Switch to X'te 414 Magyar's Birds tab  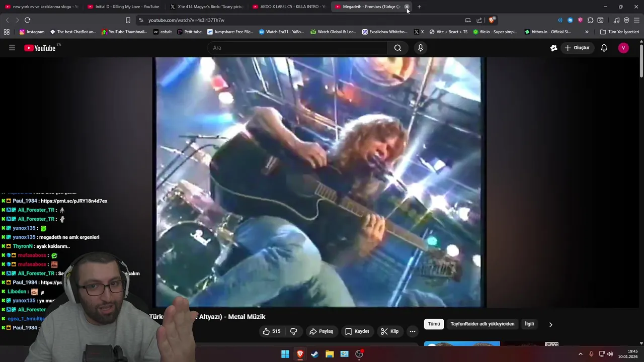(206, 7)
